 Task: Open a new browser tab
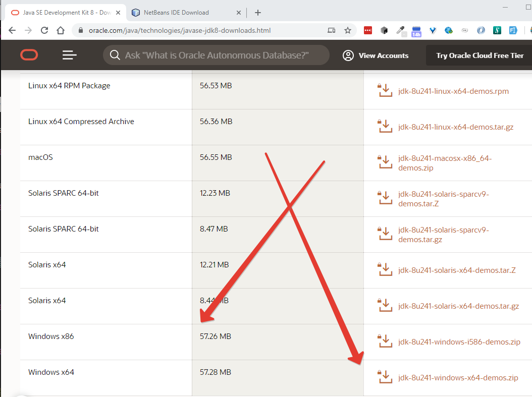258,13
